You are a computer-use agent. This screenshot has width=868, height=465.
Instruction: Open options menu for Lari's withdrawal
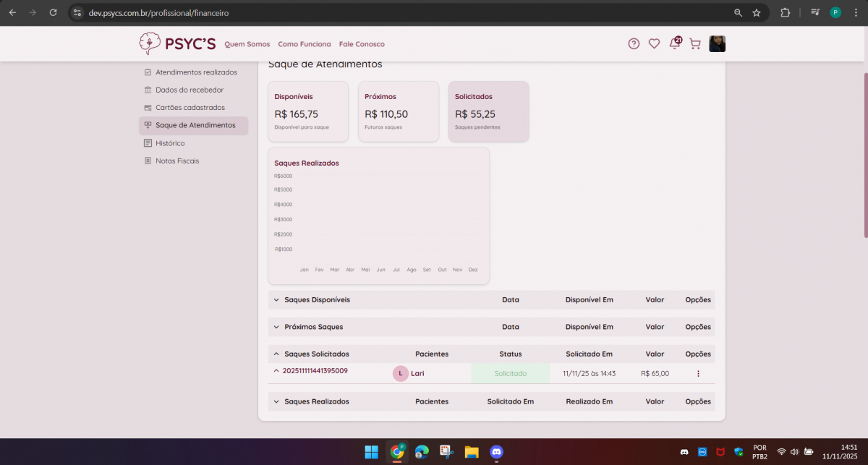(698, 374)
